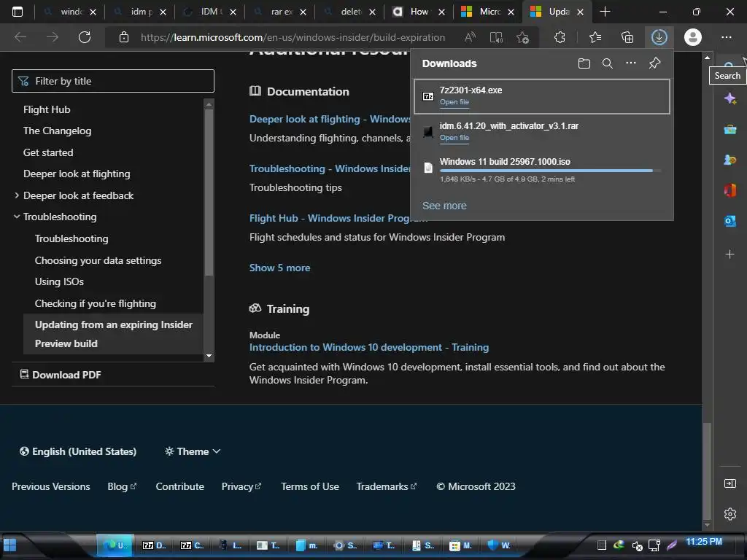747x560 pixels.
Task: Open Copilot sparkle icon in sidebar
Action: point(729,99)
